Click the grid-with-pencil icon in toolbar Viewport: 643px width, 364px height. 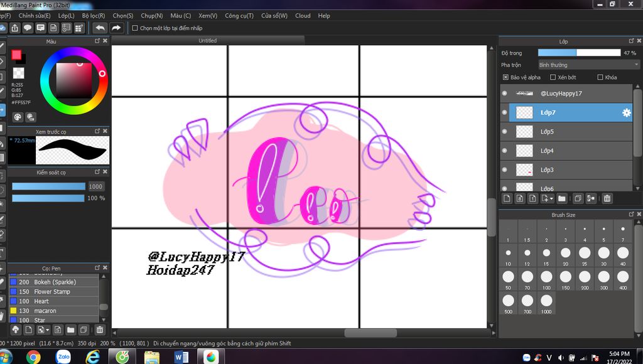(78, 28)
